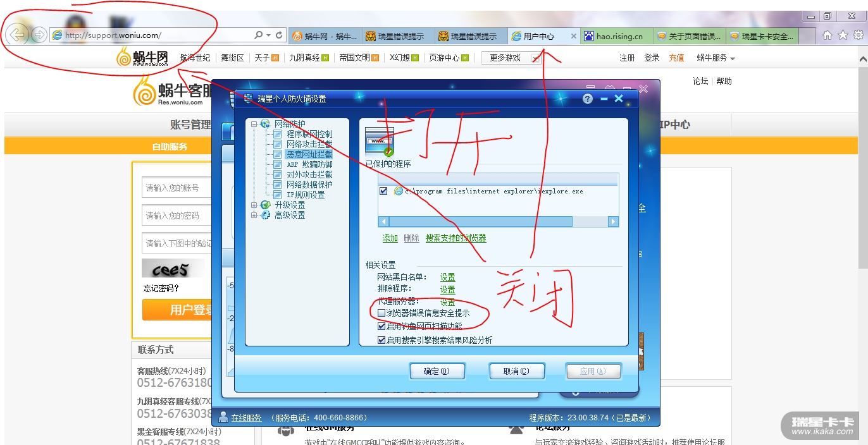Screen dimensions: 868x445
Task: Click the 论坛 link
Action: click(x=700, y=81)
